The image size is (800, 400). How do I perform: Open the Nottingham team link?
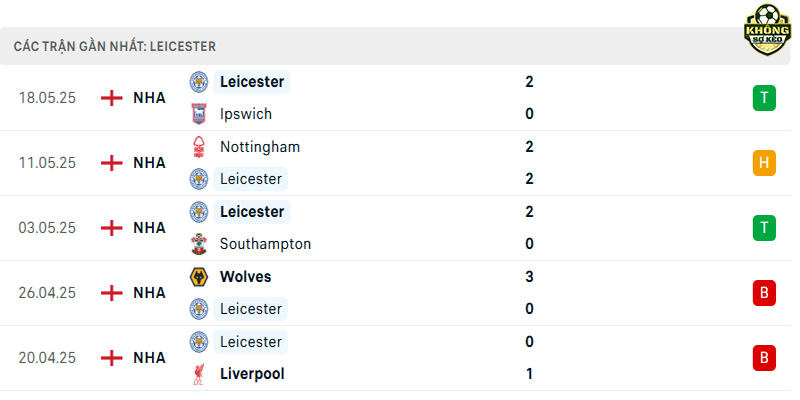(260, 147)
